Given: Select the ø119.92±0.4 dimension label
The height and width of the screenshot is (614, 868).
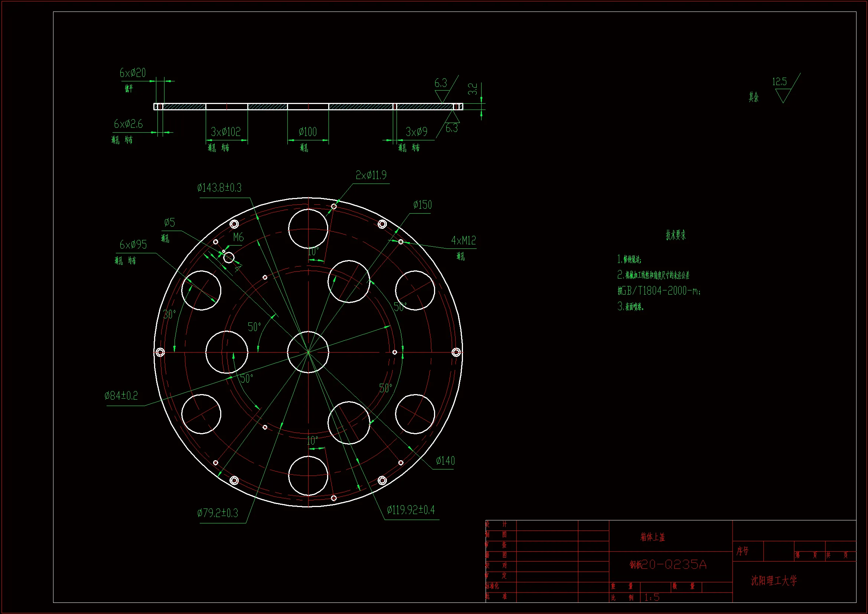Looking at the screenshot, I should coord(411,510).
